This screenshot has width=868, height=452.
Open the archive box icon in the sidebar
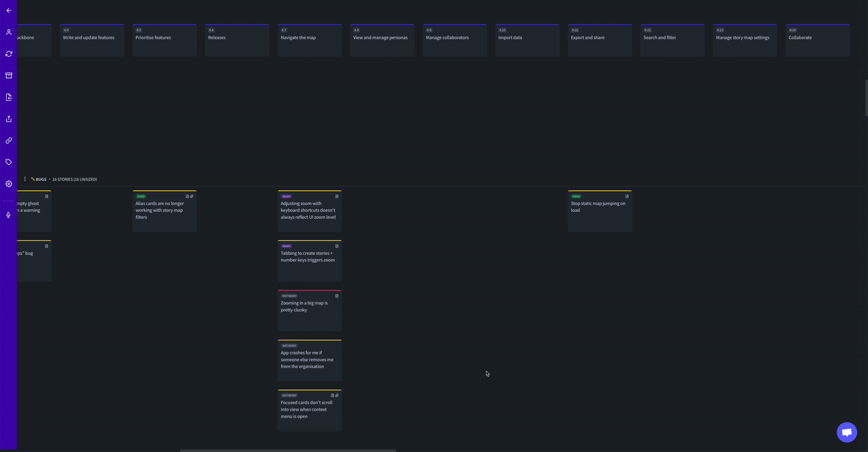(x=9, y=75)
